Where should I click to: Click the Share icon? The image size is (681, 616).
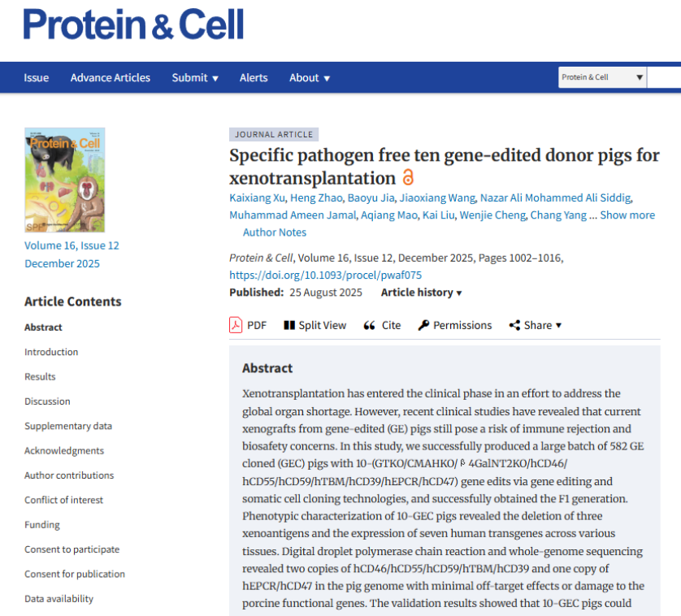coord(514,325)
